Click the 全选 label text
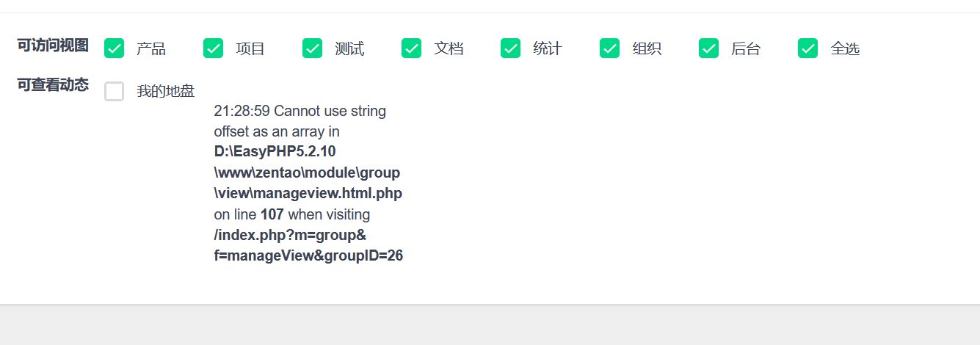This screenshot has width=980, height=345. point(845,49)
